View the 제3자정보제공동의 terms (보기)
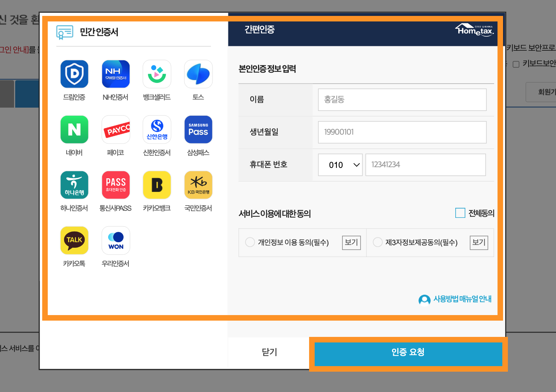556x392 pixels. 479,243
